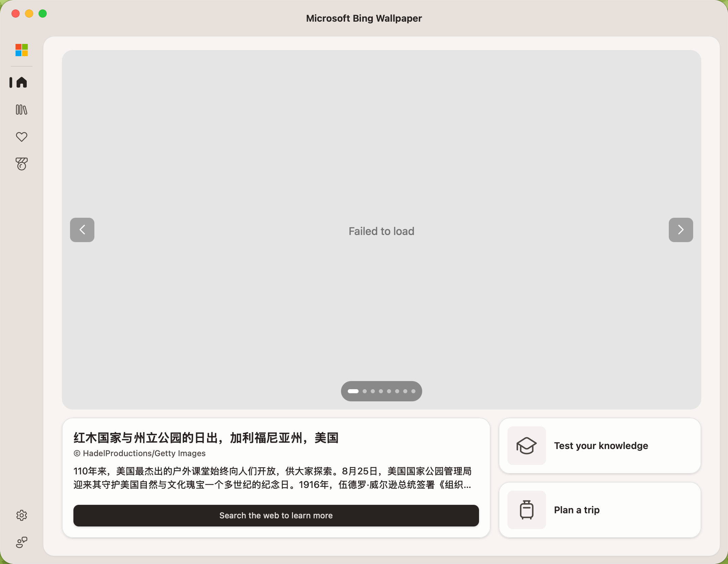Select the first carousel page indicator

pos(353,391)
